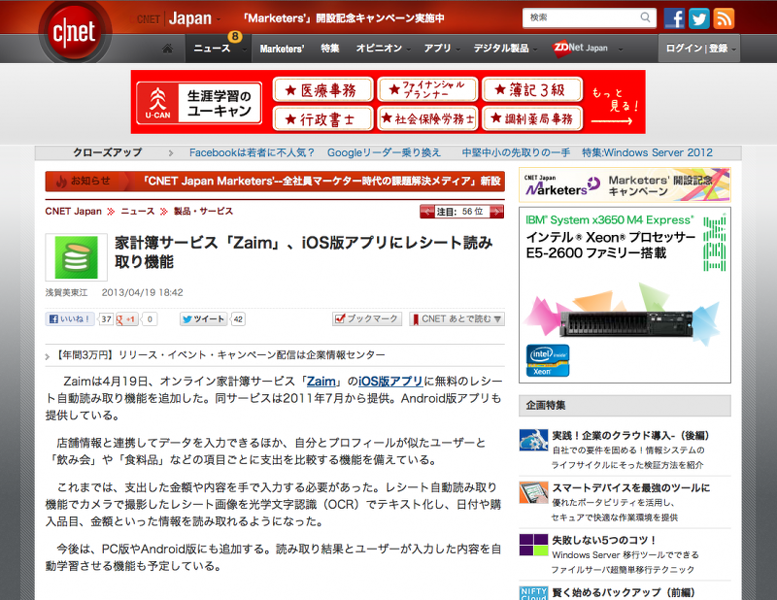Like the article with Facebook いいね button
This screenshot has height=600, width=777.
click(70, 319)
